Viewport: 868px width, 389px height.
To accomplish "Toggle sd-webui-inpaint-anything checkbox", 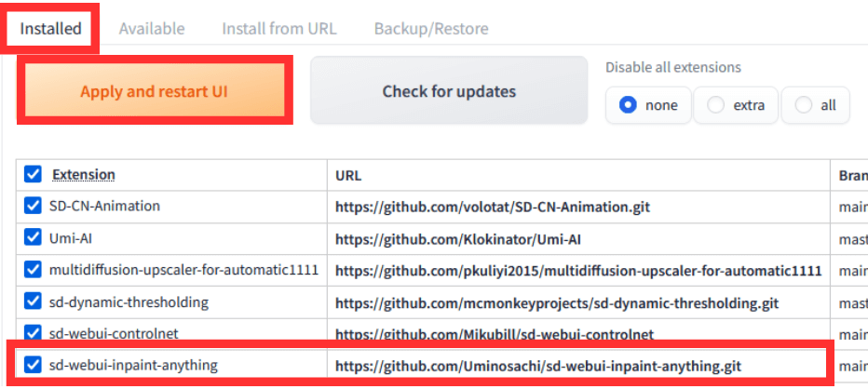I will (34, 365).
